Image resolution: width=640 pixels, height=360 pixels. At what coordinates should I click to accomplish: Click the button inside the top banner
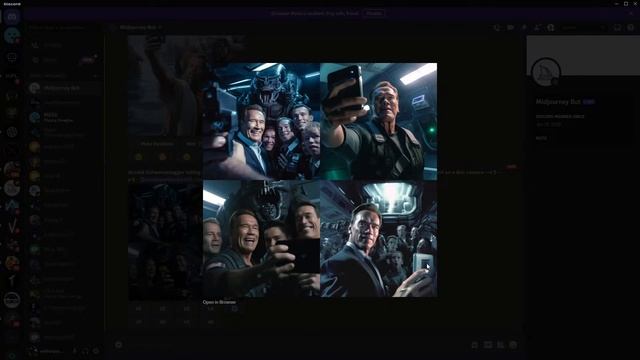[x=373, y=13]
